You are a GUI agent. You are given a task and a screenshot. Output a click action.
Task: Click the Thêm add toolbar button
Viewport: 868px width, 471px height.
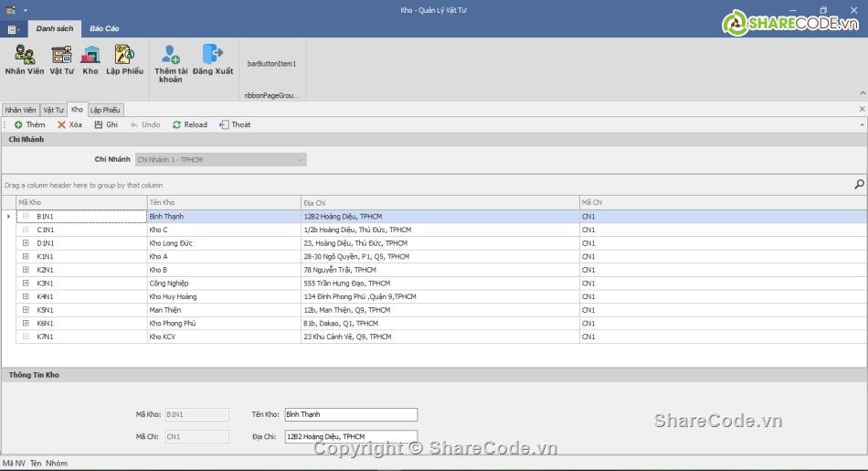click(x=30, y=124)
